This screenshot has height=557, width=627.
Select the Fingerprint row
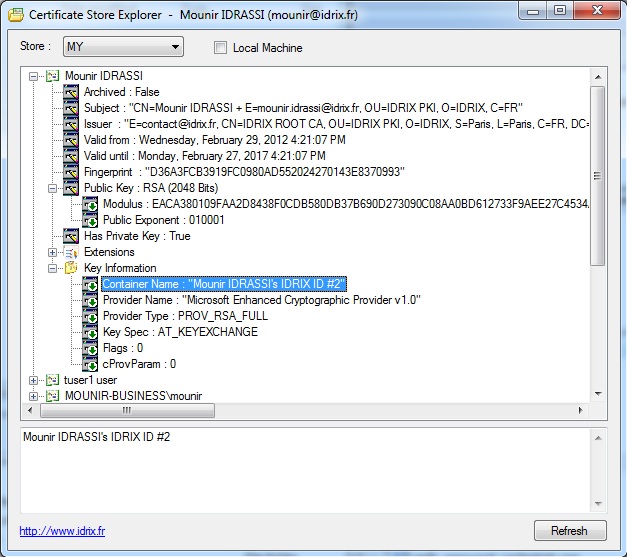click(x=244, y=172)
